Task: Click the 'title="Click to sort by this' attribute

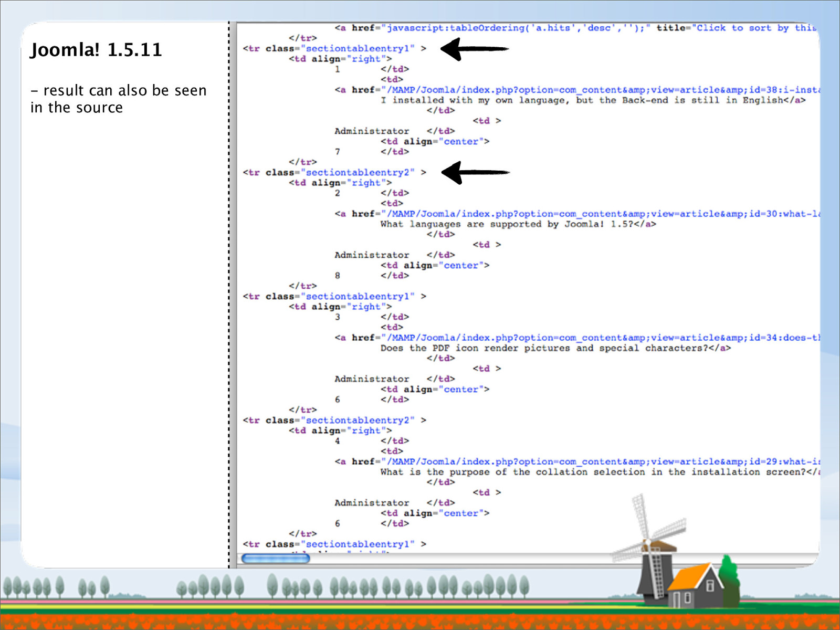Action: (737, 28)
